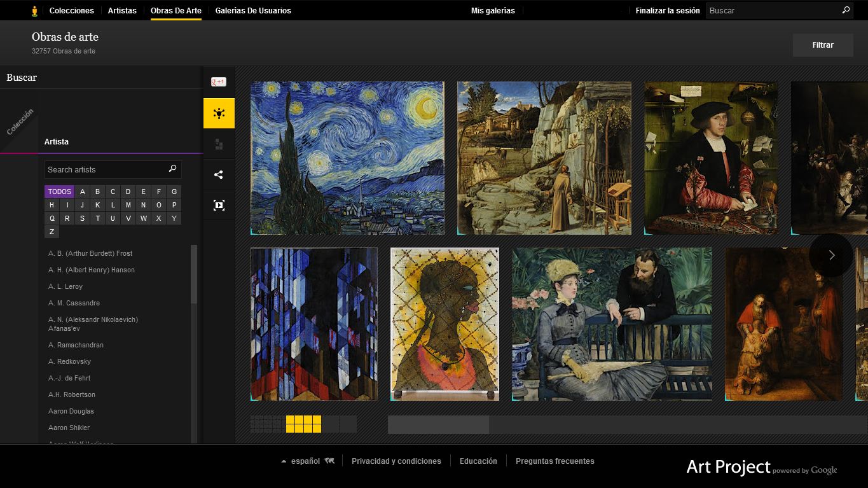
Task: Filter artists by letter B
Action: tap(98, 192)
